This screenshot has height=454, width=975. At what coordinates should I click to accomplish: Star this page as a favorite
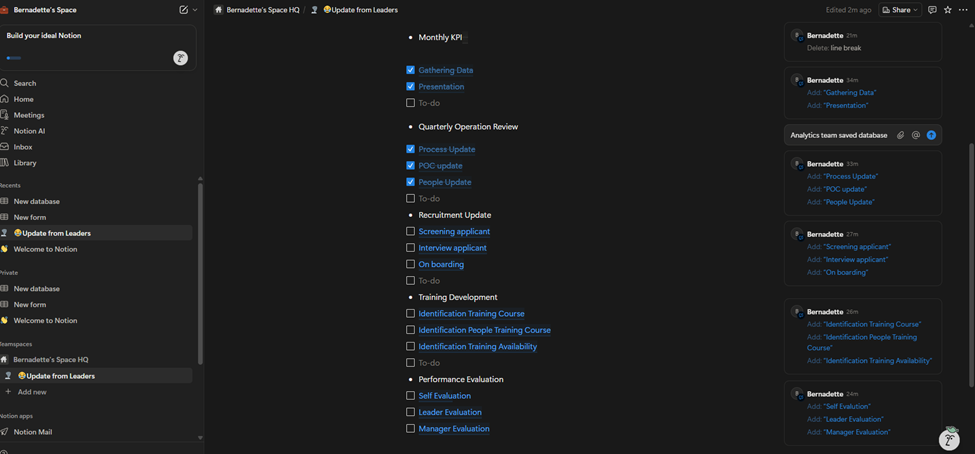pyautogui.click(x=947, y=10)
